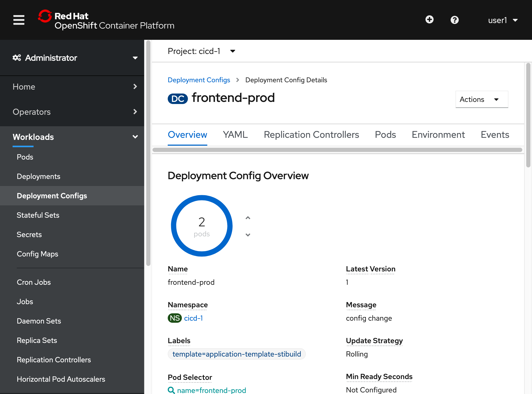Screen dimensions: 532x394
Task: Click the Labels field label
Action: 179,341
